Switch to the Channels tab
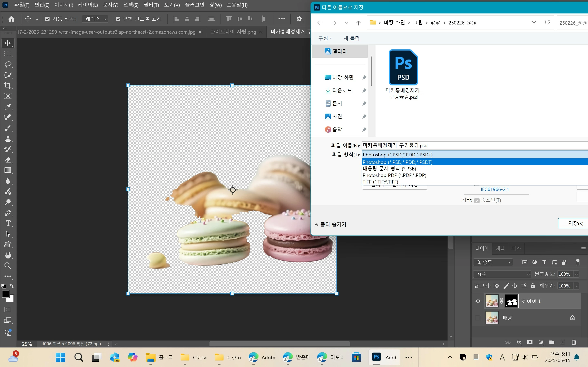Image resolution: width=588 pixels, height=367 pixels. [500, 248]
